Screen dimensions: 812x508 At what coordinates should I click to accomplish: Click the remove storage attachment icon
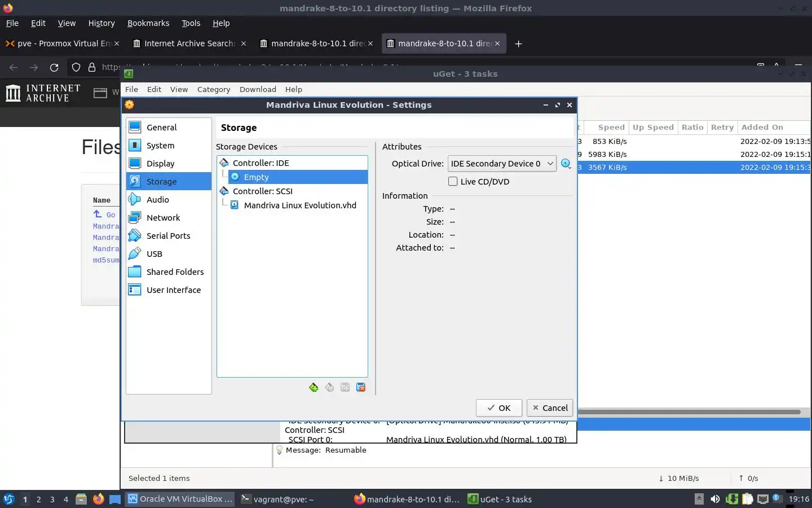[361, 387]
